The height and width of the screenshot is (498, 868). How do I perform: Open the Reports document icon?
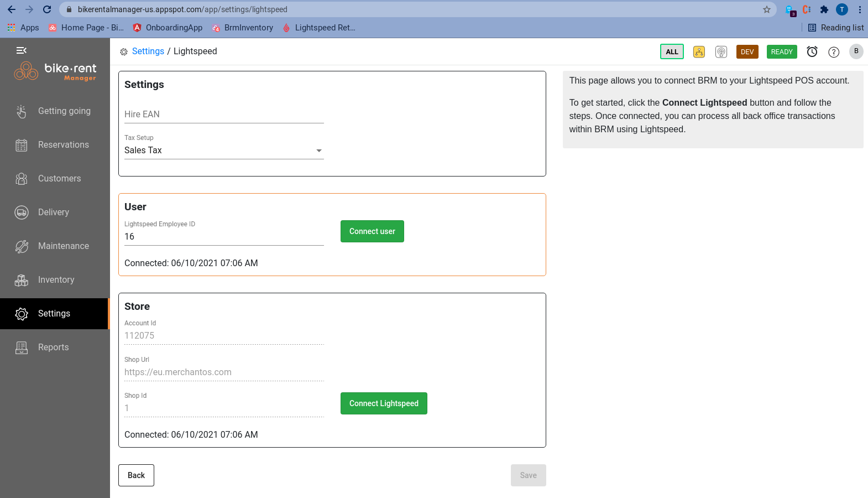22,347
